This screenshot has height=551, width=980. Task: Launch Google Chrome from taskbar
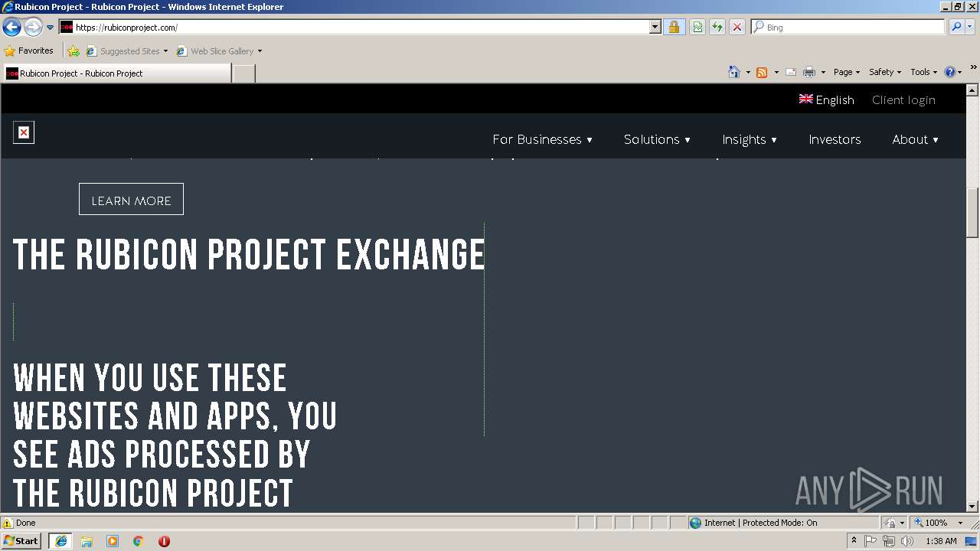pyautogui.click(x=139, y=541)
